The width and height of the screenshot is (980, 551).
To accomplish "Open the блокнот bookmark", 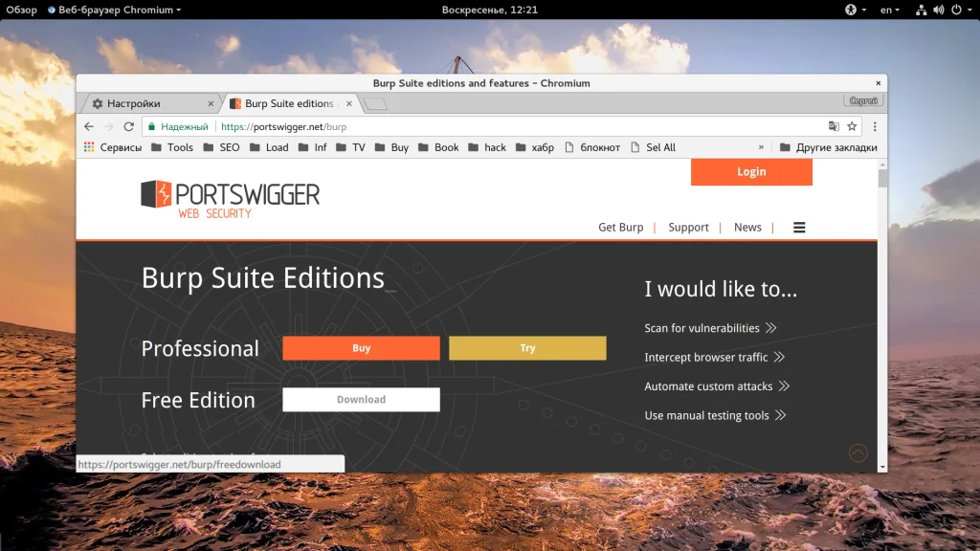I will click(591, 147).
